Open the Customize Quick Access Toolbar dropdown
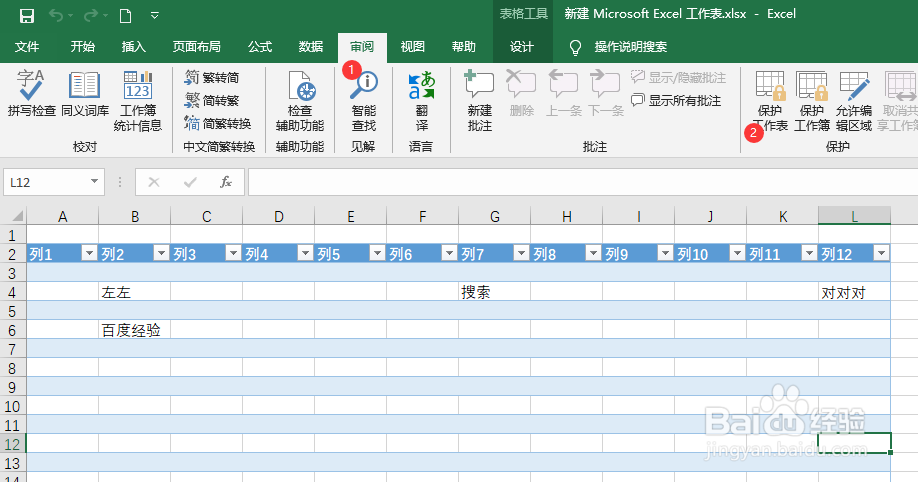The width and height of the screenshot is (918, 482). coord(155,16)
